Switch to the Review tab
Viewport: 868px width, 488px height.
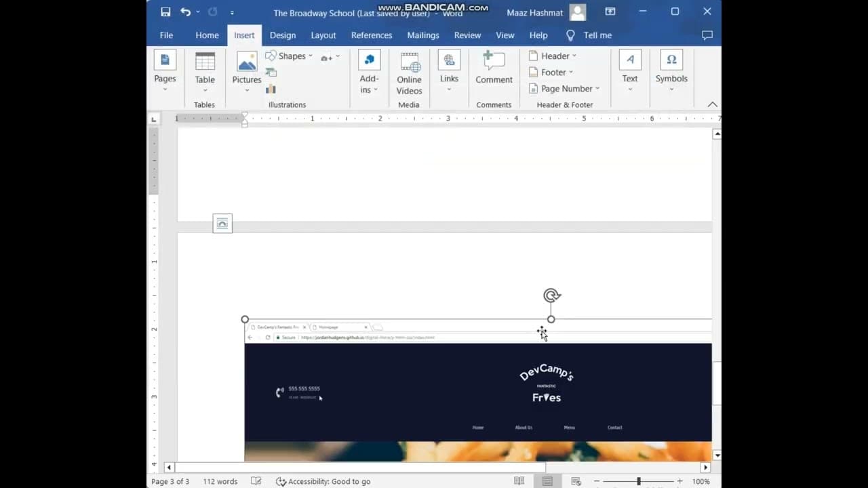pos(467,35)
